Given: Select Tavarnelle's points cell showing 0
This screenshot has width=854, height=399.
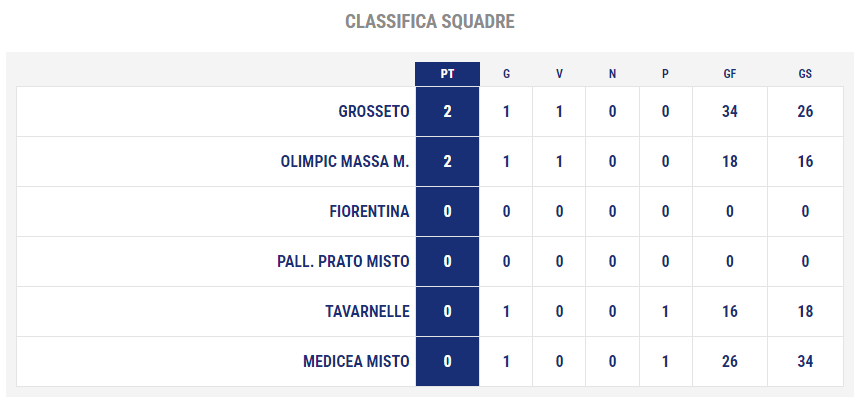Looking at the screenshot, I should coord(447,311).
